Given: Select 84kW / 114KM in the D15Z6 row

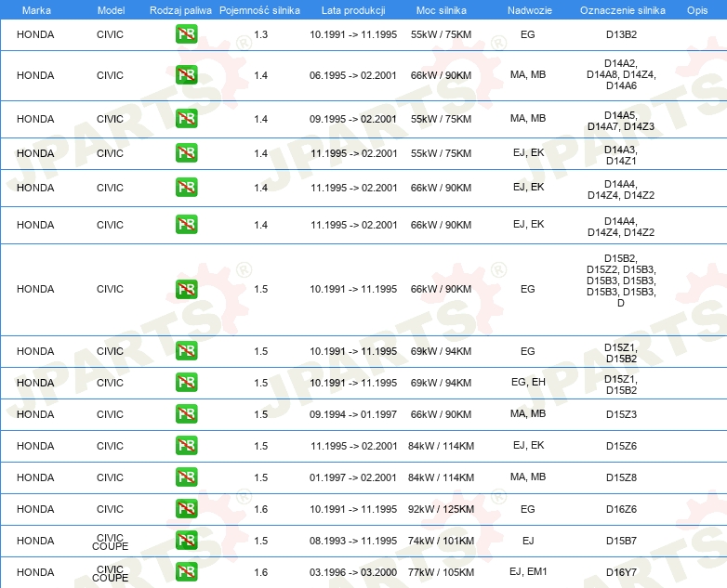Looking at the screenshot, I should [441, 446].
